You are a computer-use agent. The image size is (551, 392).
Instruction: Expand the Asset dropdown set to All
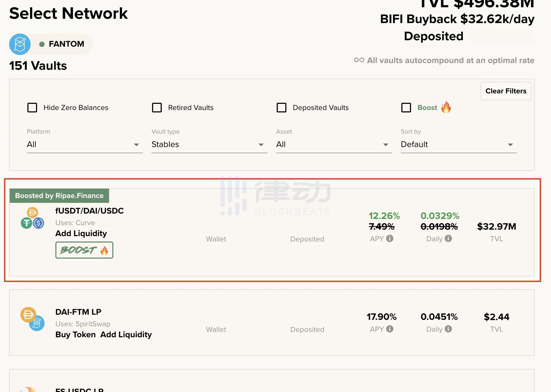[334, 145]
